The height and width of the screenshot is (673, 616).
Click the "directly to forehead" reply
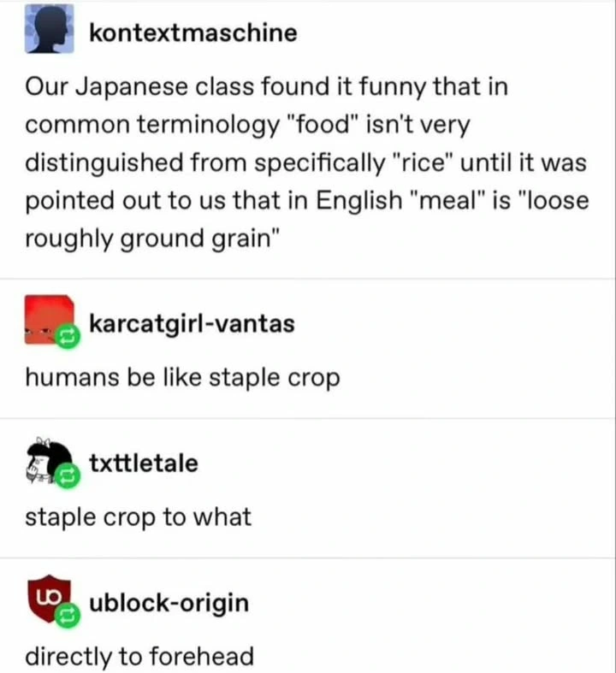139,657
